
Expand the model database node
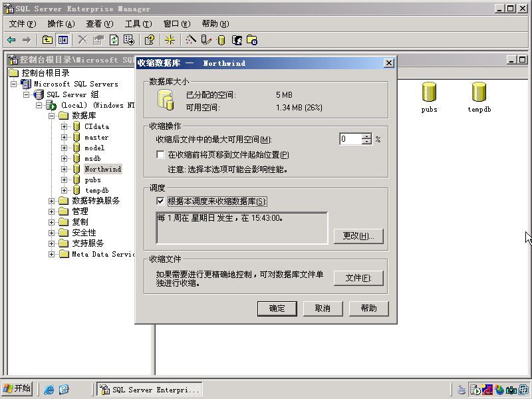(64, 148)
